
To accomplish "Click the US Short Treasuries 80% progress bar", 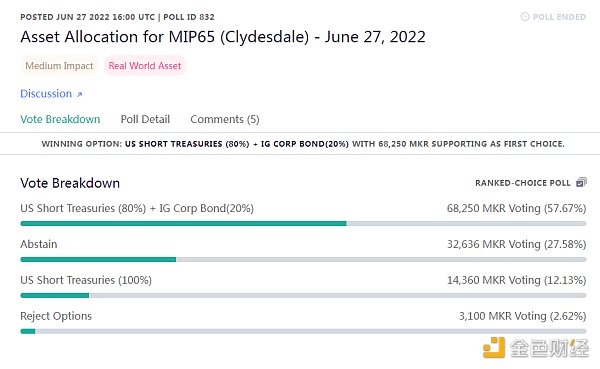I will point(303,224).
